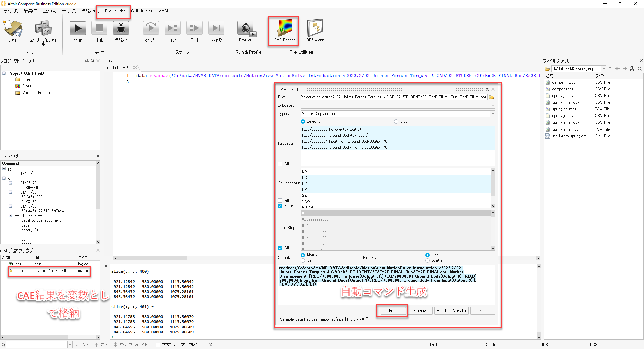Screen dimensions: 644x349
Task: Click the 次まで run-to-next icon
Action: pyautogui.click(x=216, y=29)
